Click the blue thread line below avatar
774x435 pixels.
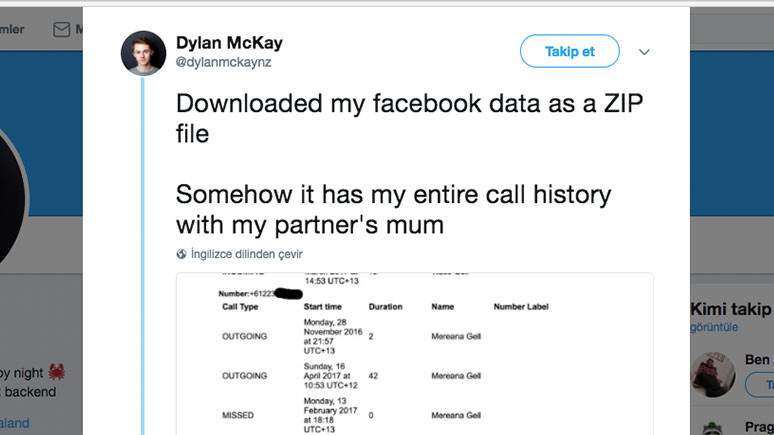tap(143, 250)
